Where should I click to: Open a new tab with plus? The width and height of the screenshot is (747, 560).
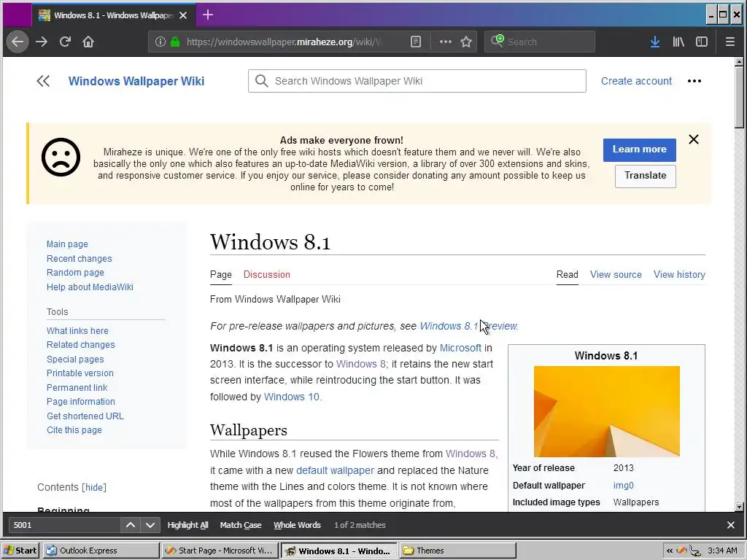208,15
